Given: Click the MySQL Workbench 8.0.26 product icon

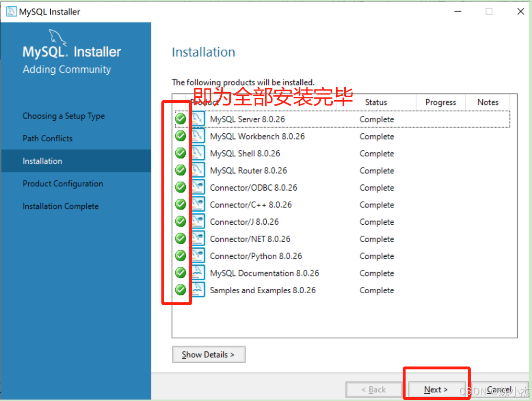Looking at the screenshot, I should click(x=198, y=136).
